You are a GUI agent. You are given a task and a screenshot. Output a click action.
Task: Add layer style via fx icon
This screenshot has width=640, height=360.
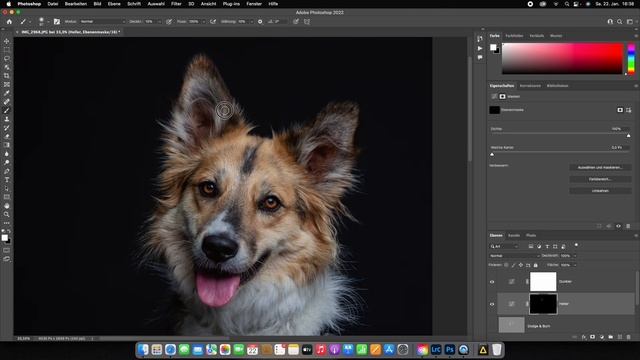[x=584, y=337]
